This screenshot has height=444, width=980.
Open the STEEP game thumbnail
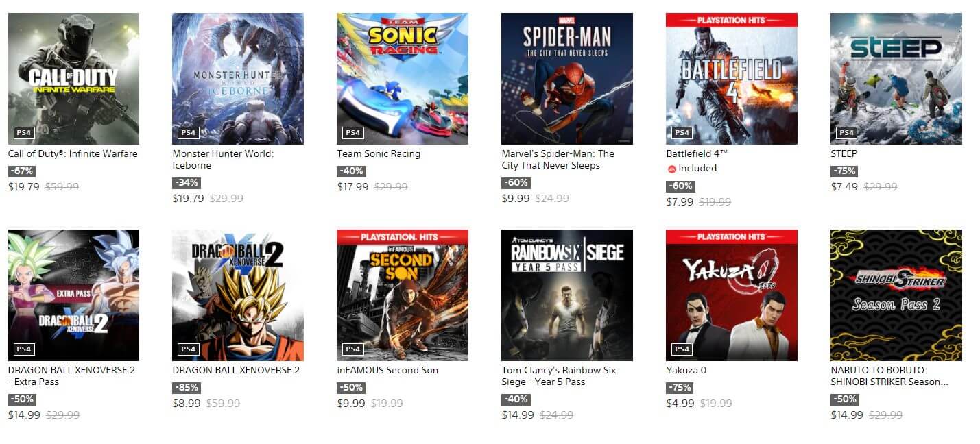896,79
